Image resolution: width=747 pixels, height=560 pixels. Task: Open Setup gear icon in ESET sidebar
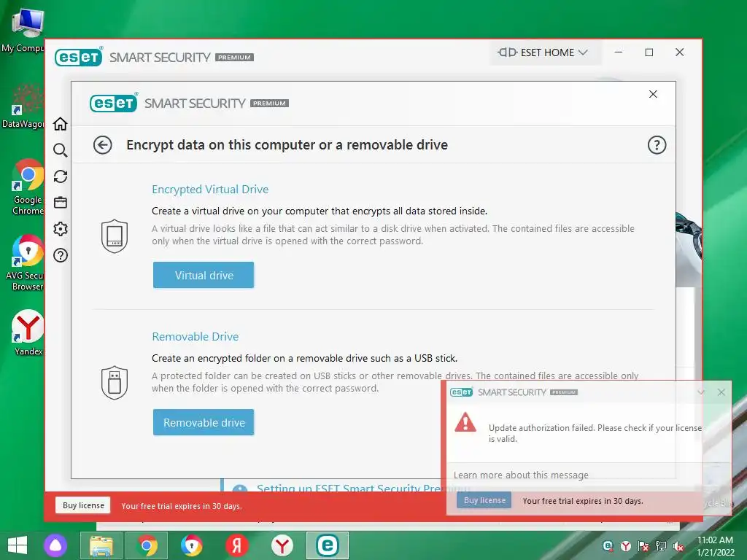[61, 229]
